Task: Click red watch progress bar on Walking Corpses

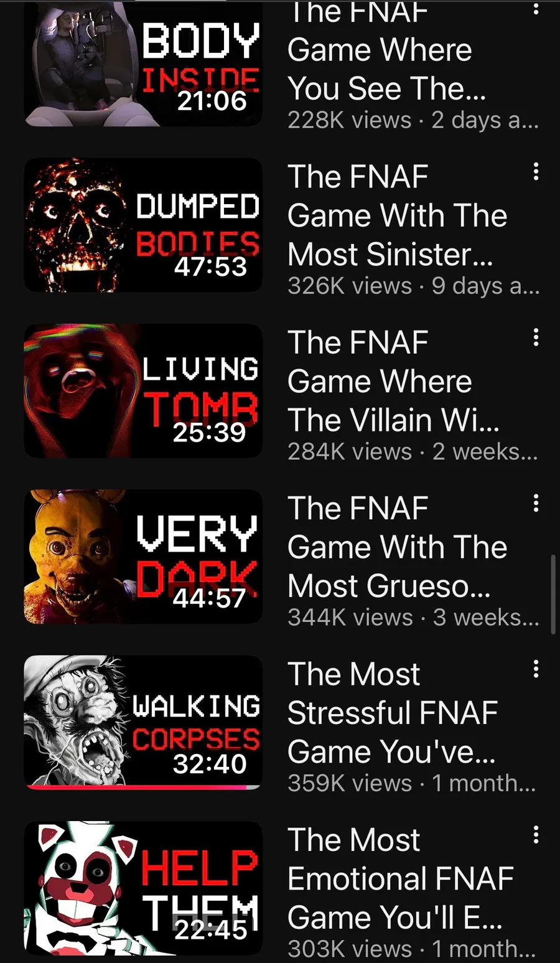Action: coord(137,787)
